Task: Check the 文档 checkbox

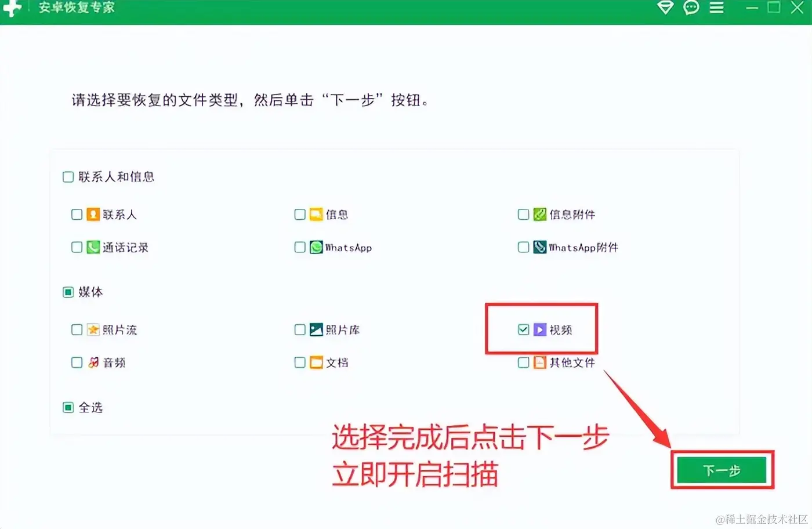Action: [x=300, y=363]
